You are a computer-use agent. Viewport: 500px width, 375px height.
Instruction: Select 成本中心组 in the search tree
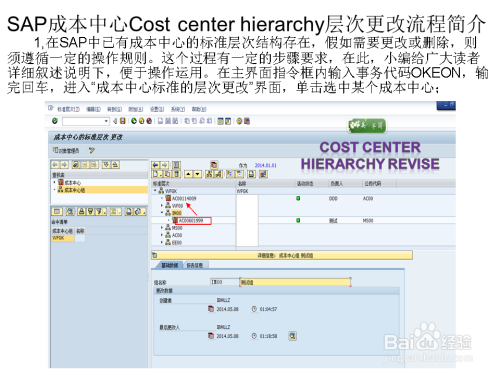click(x=74, y=190)
